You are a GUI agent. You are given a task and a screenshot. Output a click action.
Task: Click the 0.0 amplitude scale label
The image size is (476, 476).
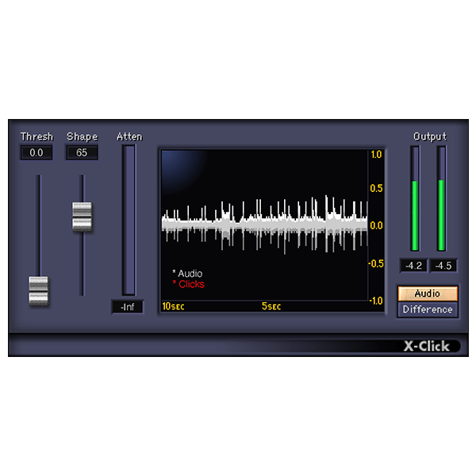coord(376,225)
